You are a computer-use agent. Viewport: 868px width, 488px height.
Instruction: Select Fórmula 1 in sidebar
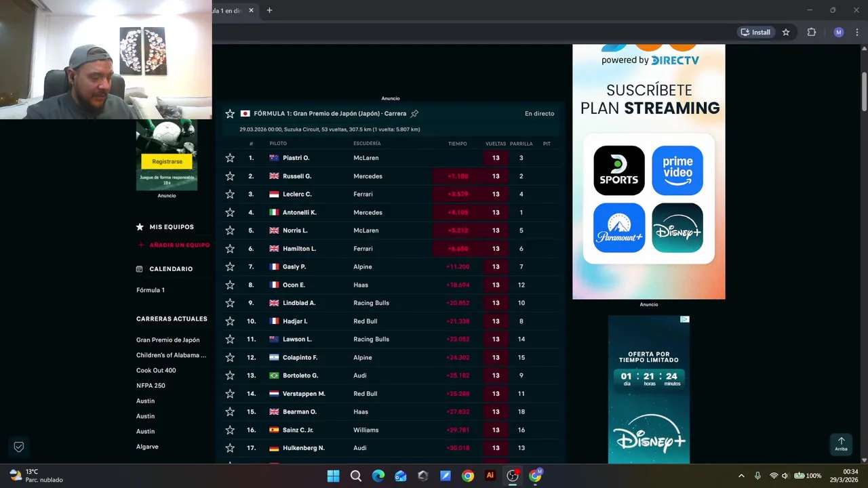(x=151, y=290)
